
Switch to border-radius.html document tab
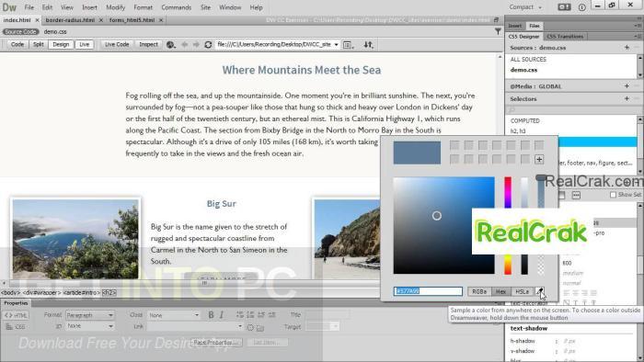[x=70, y=19]
